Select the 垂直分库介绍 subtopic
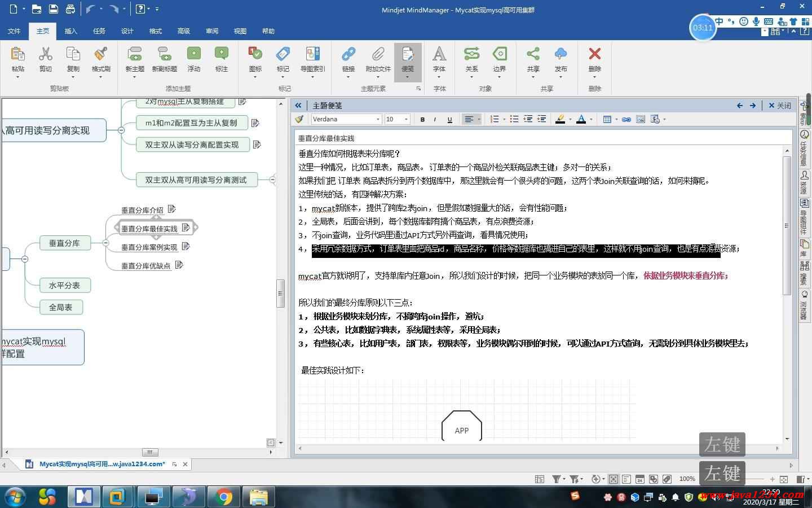Image resolution: width=812 pixels, height=508 pixels. pos(143,210)
